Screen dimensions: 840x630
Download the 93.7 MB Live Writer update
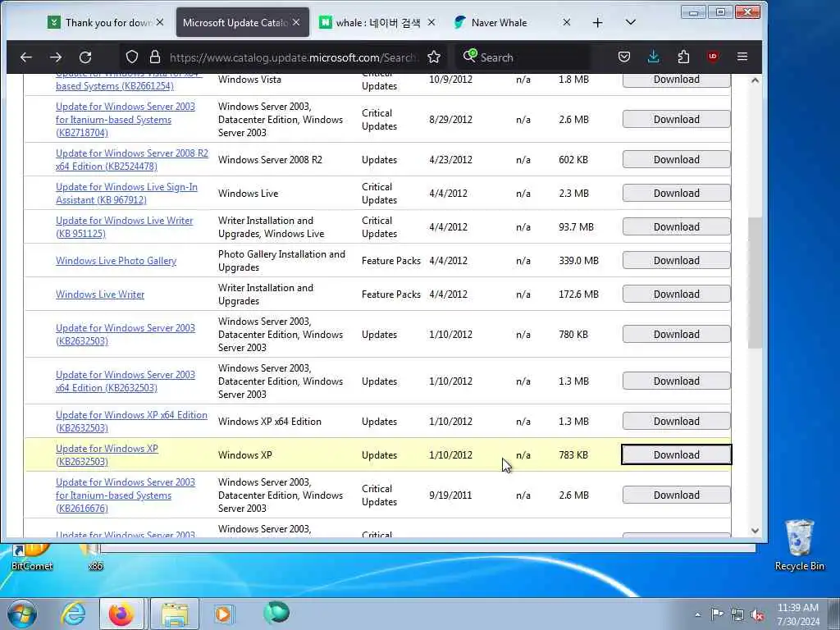click(x=676, y=227)
